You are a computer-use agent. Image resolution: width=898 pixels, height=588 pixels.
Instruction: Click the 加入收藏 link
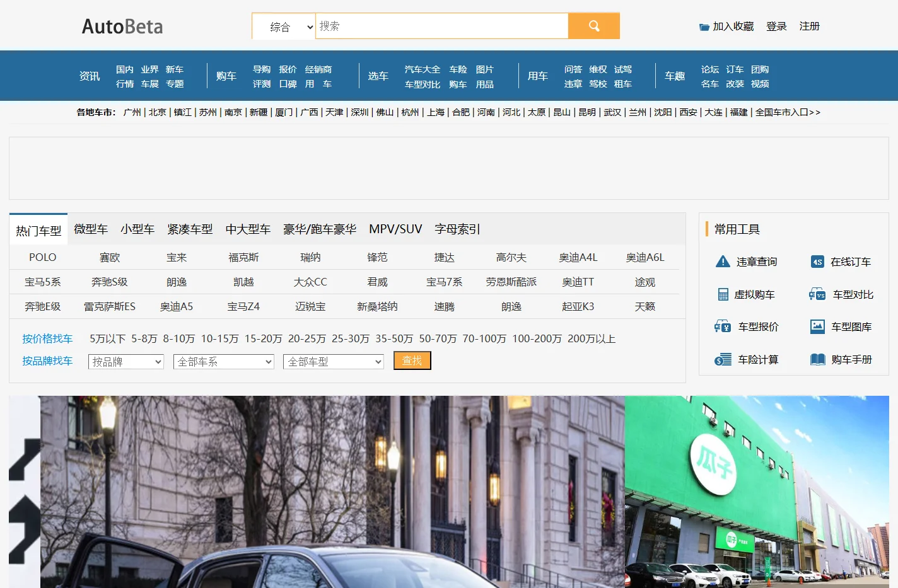click(x=733, y=26)
